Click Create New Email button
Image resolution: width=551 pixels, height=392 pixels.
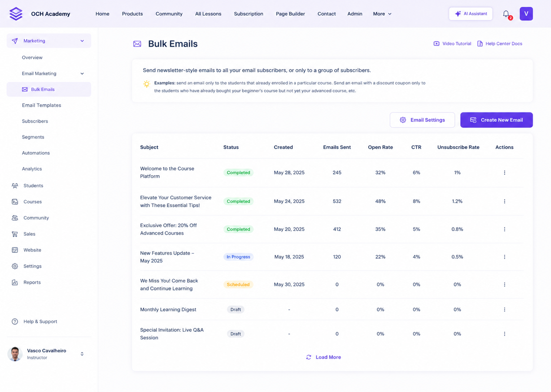click(497, 120)
